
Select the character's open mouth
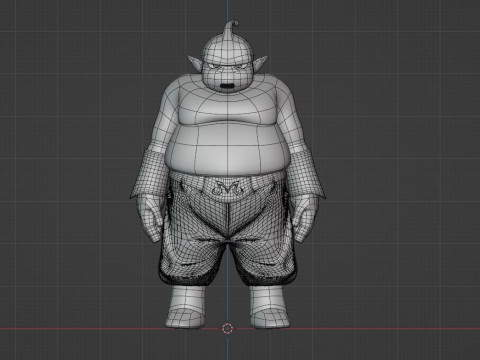coord(227,86)
